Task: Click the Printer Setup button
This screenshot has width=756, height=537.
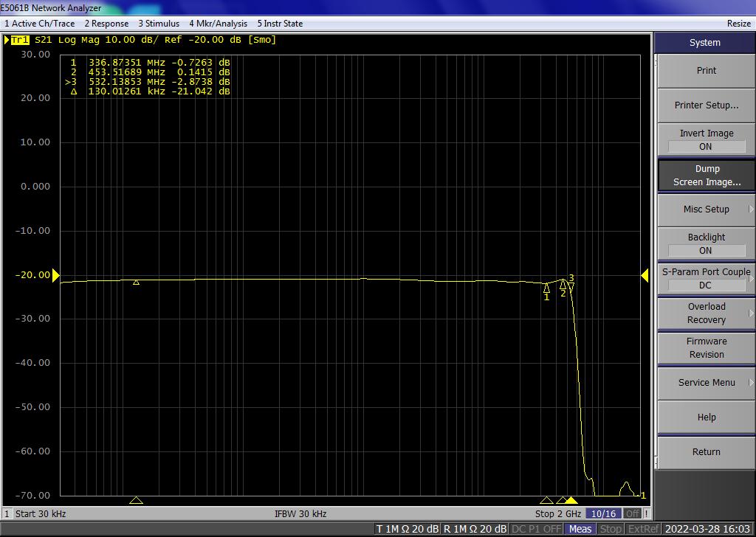Action: [x=706, y=105]
